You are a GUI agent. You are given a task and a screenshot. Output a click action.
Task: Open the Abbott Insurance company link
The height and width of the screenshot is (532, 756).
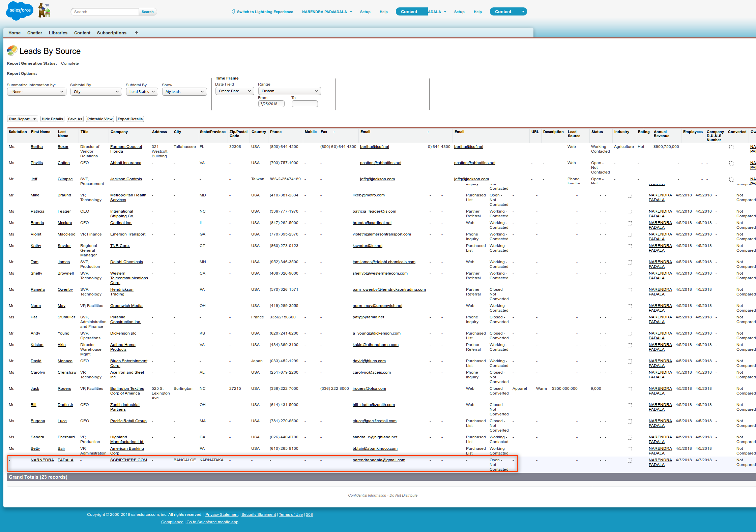click(x=126, y=163)
